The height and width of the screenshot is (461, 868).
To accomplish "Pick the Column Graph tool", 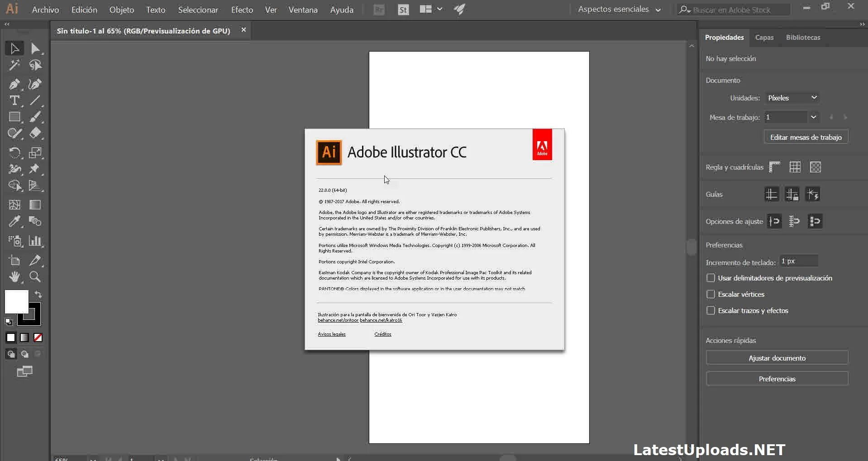I will tap(35, 241).
